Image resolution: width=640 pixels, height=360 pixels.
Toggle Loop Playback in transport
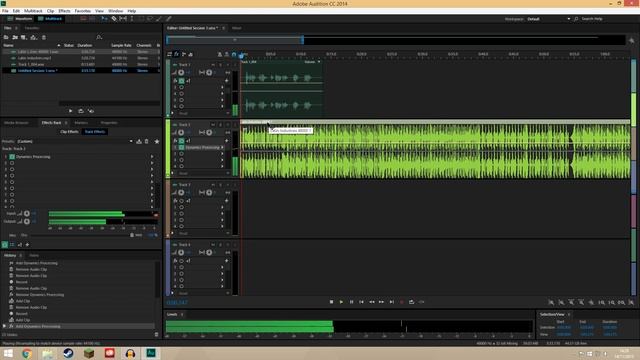pos(411,302)
